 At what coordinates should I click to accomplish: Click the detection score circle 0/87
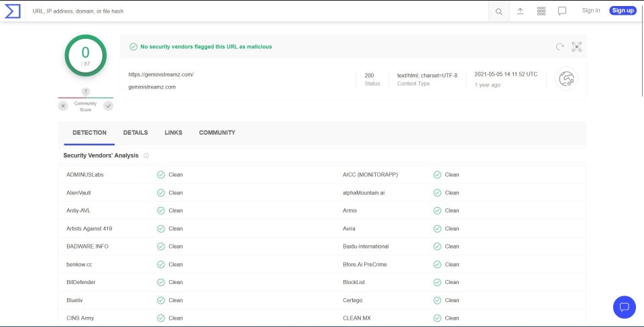point(85,56)
